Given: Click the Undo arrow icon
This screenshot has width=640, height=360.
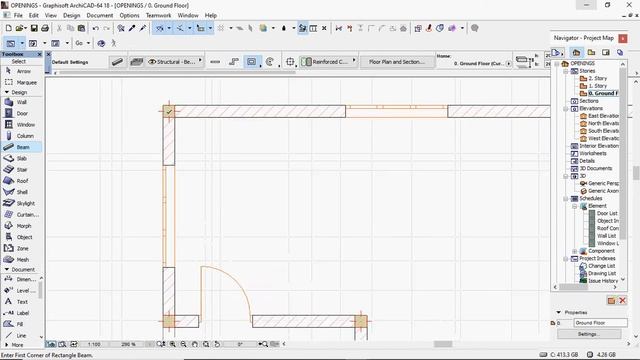Looking at the screenshot, I should [96, 28].
